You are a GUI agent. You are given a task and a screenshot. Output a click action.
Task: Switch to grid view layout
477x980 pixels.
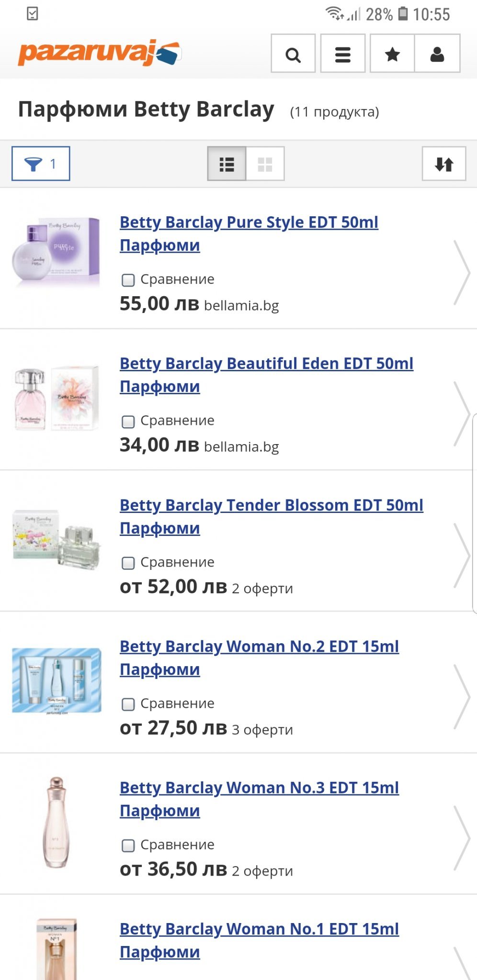click(265, 164)
